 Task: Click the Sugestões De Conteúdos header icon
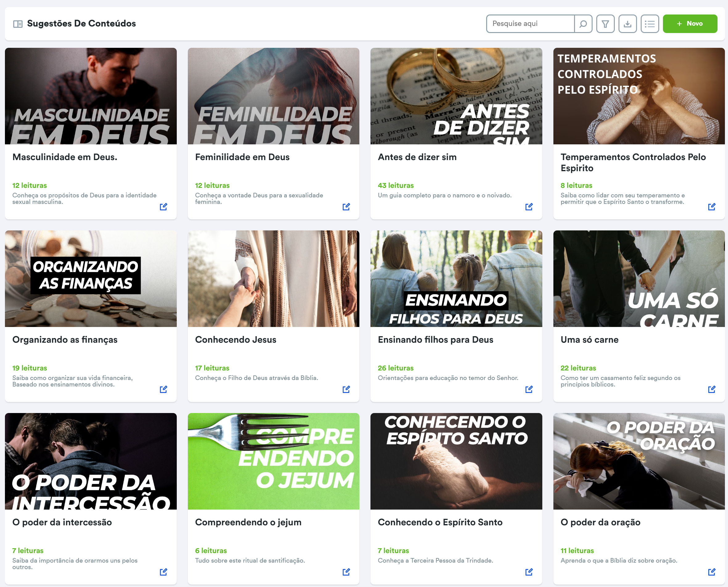(x=18, y=24)
